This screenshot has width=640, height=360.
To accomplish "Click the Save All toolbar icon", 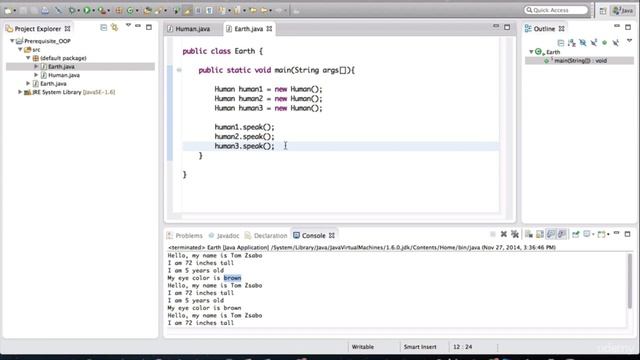I will click(x=34, y=11).
